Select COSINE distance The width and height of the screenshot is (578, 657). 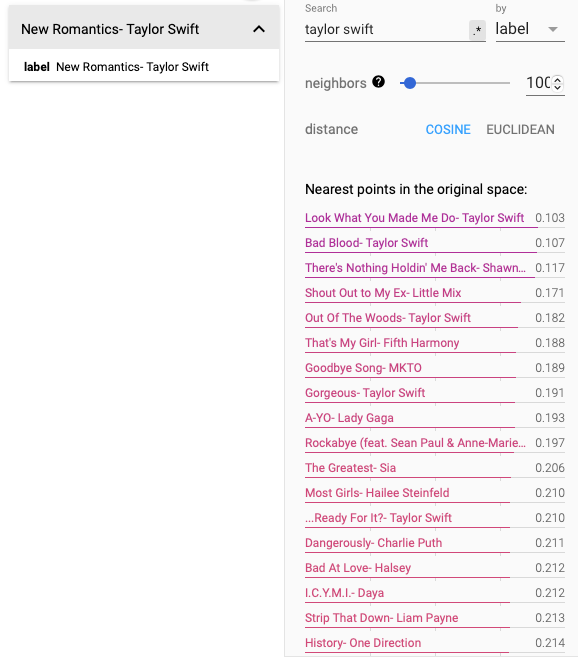coord(448,129)
